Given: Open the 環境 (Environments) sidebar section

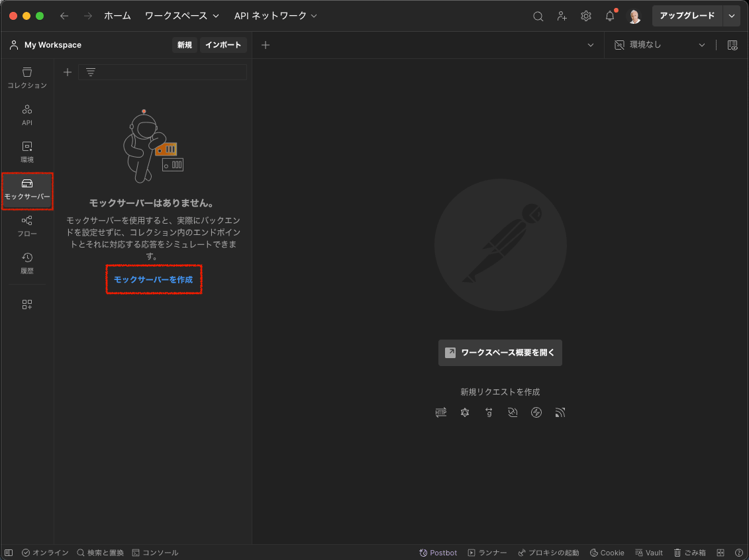Looking at the screenshot, I should coord(26,152).
